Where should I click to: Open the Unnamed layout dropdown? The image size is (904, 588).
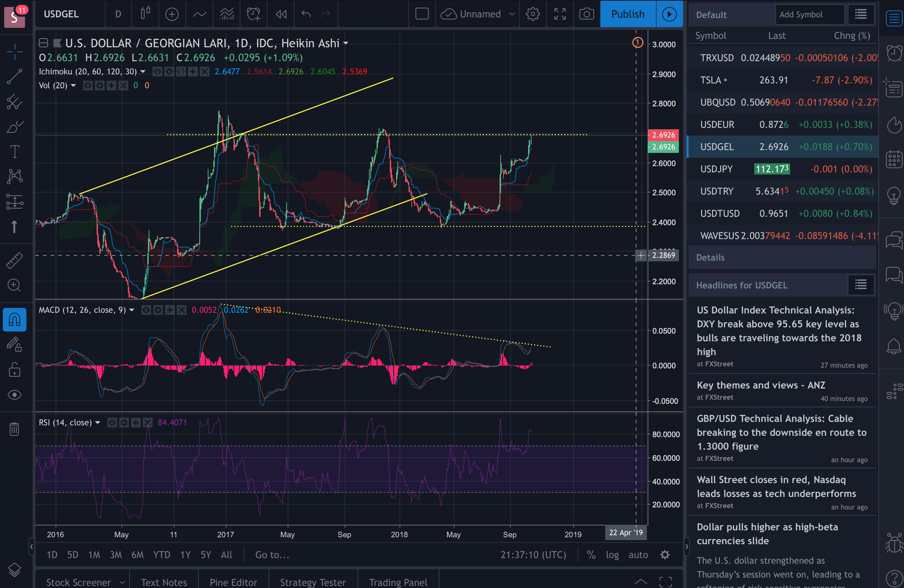click(x=512, y=14)
